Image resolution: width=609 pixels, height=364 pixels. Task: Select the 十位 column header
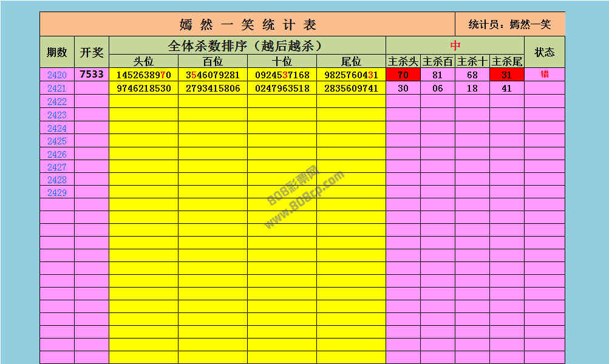click(282, 61)
